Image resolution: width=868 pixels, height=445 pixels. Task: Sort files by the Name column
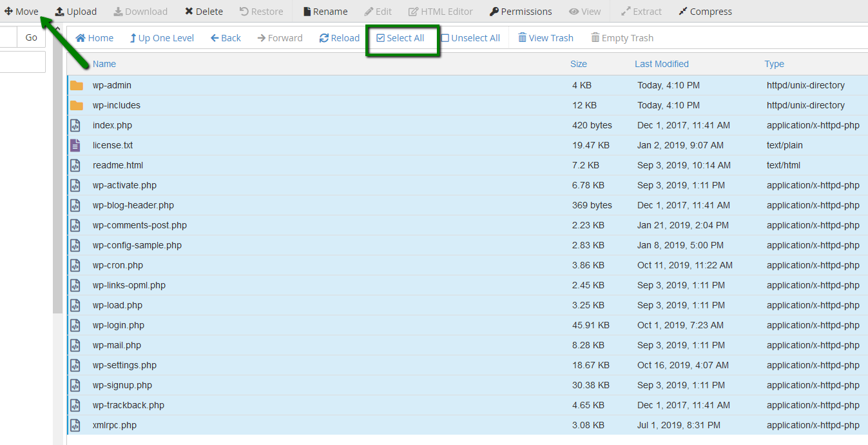click(104, 64)
